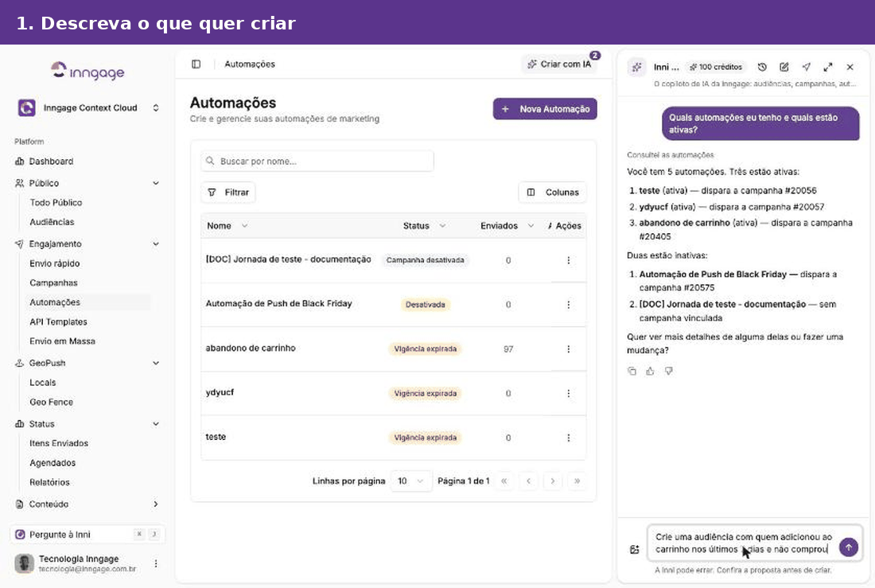Sort by Enviados column

pyautogui.click(x=507, y=226)
